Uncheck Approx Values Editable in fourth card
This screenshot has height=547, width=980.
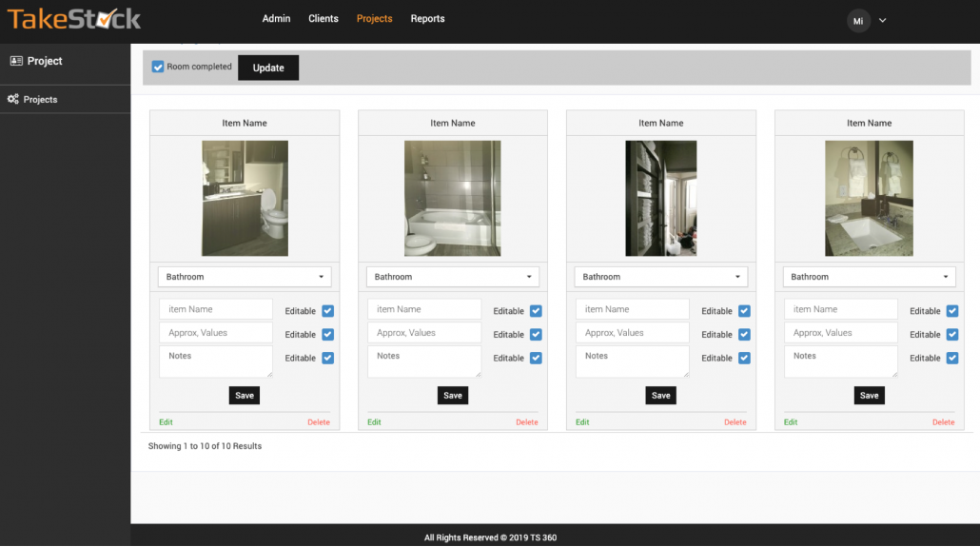(951, 335)
